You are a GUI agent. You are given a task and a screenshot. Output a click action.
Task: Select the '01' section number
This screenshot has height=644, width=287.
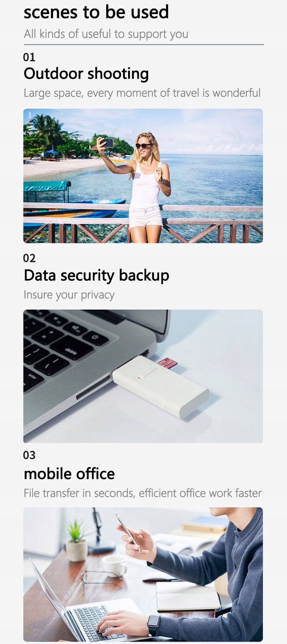tap(29, 57)
